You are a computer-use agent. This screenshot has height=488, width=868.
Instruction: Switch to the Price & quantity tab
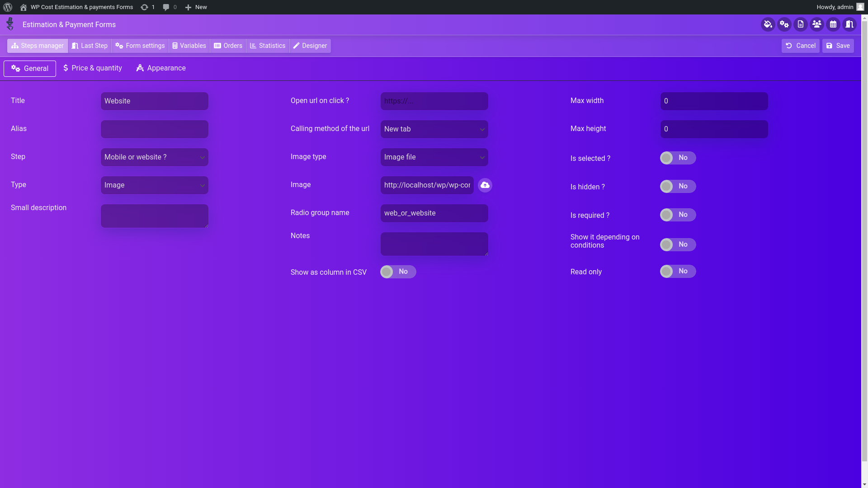point(93,68)
